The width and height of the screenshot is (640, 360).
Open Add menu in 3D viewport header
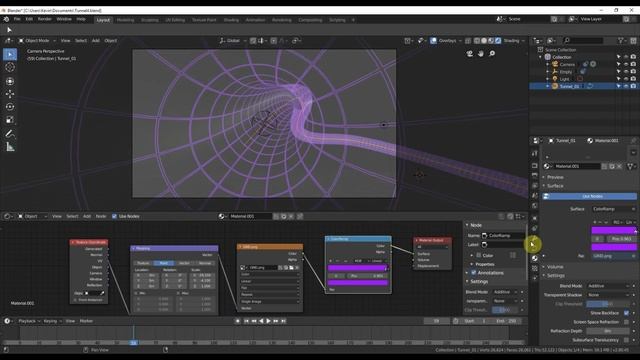[x=96, y=41]
